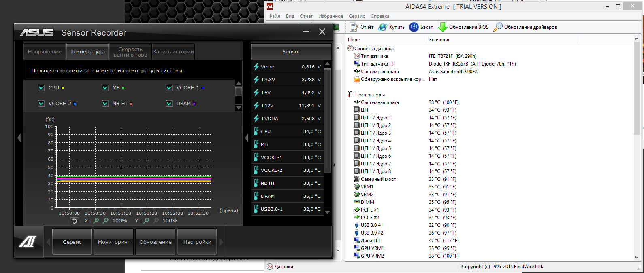Click the Бэкап backup toolbar icon
This screenshot has width=644, height=273.
pyautogui.click(x=414, y=27)
